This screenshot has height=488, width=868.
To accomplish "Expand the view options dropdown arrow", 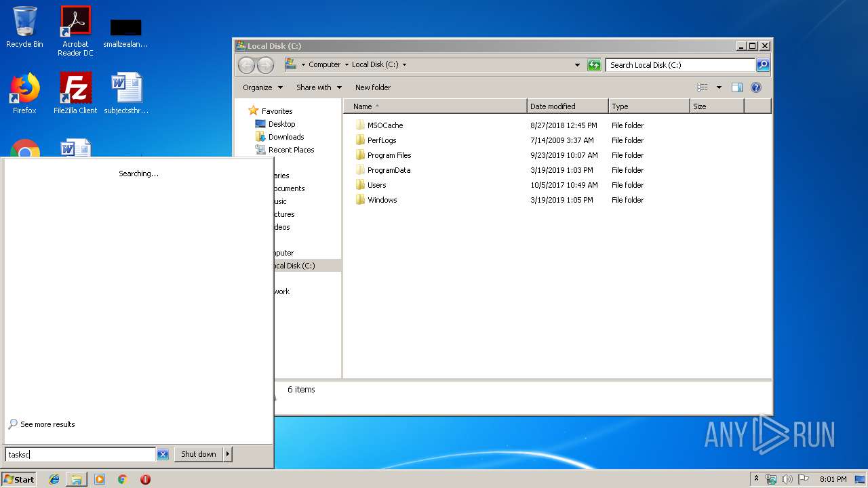I will [719, 87].
